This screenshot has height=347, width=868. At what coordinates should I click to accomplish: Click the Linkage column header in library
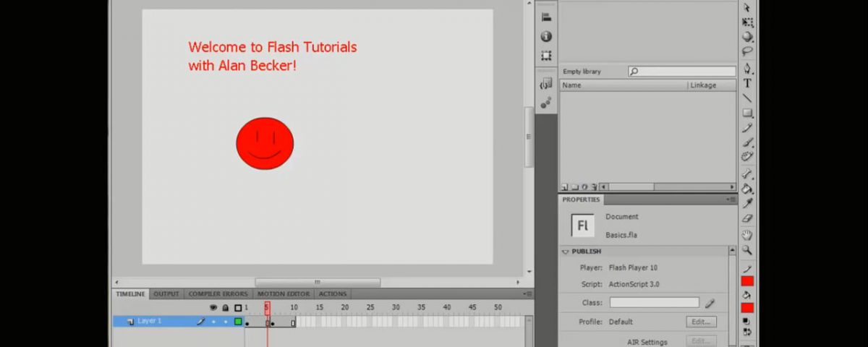(712, 85)
